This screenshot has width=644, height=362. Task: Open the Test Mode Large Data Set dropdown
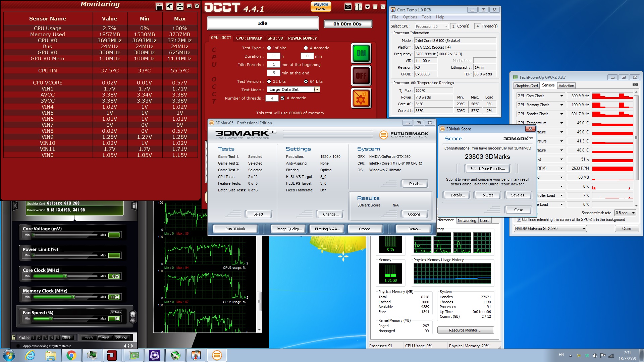[317, 89]
